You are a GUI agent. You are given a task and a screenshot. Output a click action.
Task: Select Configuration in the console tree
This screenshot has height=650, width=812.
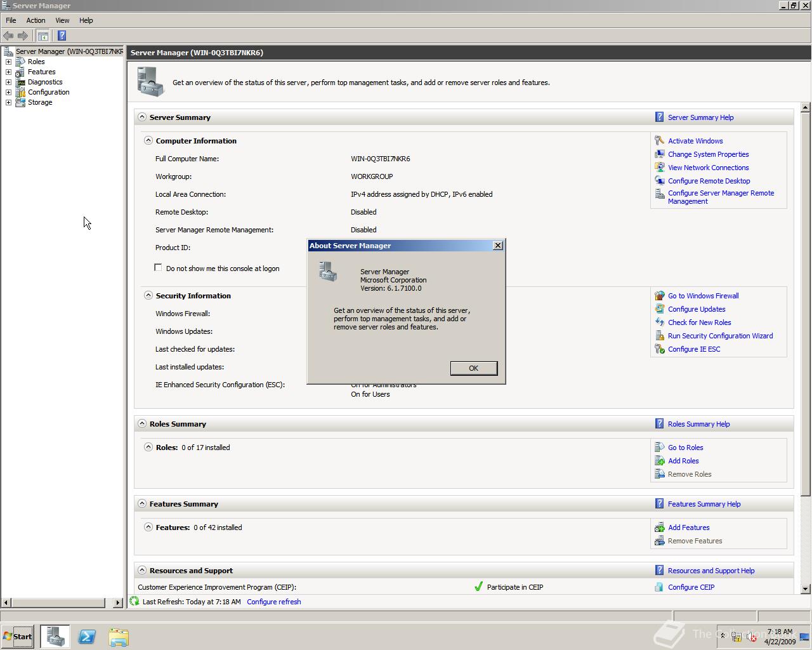[48, 92]
